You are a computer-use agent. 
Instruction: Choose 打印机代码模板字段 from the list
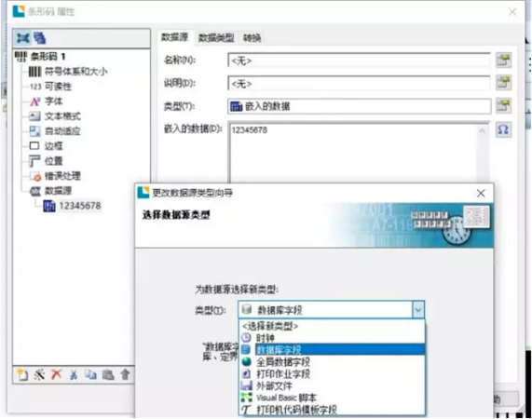[x=332, y=410]
